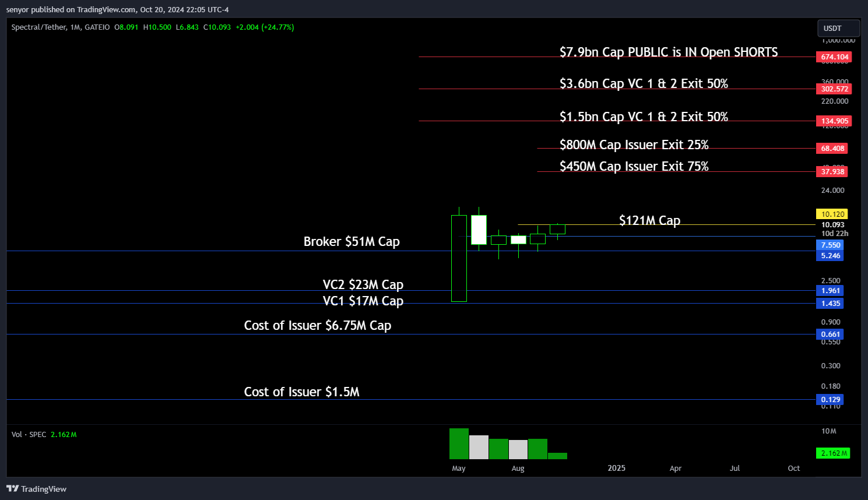Click the 2.500 price scale label
The image size is (868, 500).
click(x=831, y=281)
